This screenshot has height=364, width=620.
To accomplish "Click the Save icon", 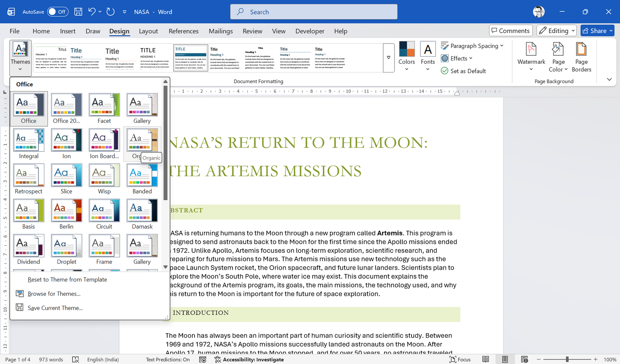I will coord(78,12).
